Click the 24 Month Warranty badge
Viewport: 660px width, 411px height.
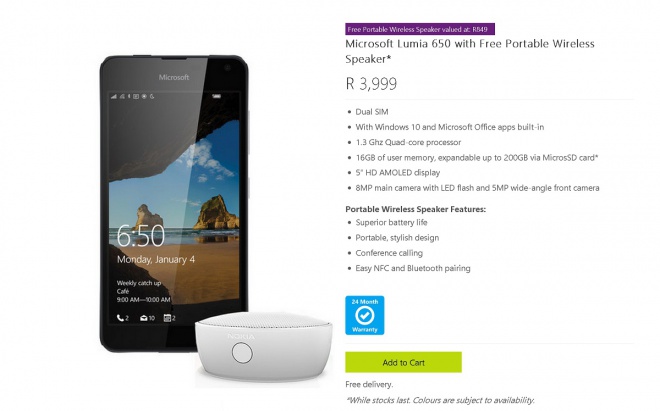click(365, 315)
